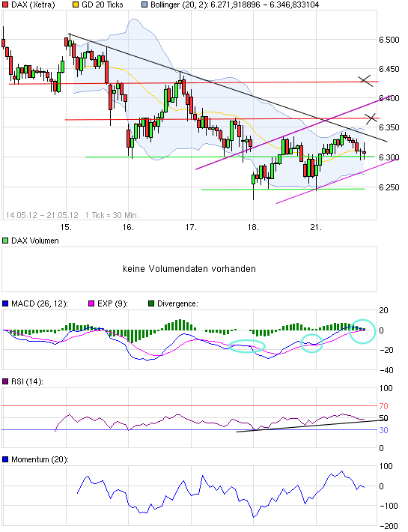Select the DAX (Xetra) legend label
The width and height of the screenshot is (408, 532).
[33, 4]
